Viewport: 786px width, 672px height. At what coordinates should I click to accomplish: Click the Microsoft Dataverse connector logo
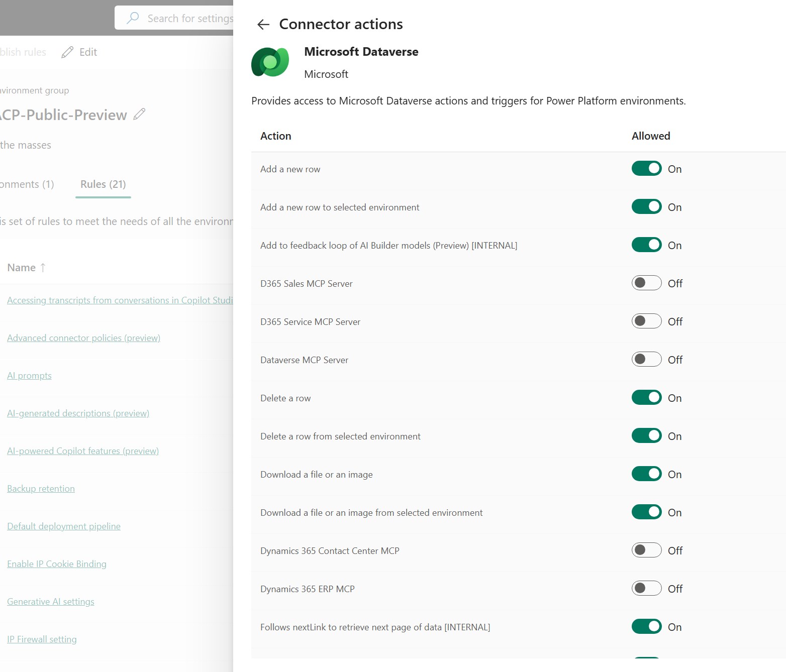coord(270,62)
